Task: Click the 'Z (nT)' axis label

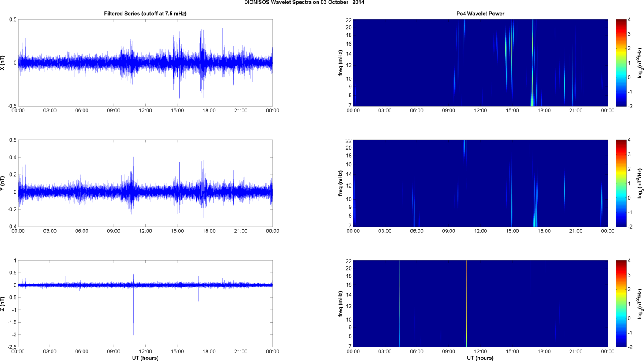Action: [x=3, y=304]
